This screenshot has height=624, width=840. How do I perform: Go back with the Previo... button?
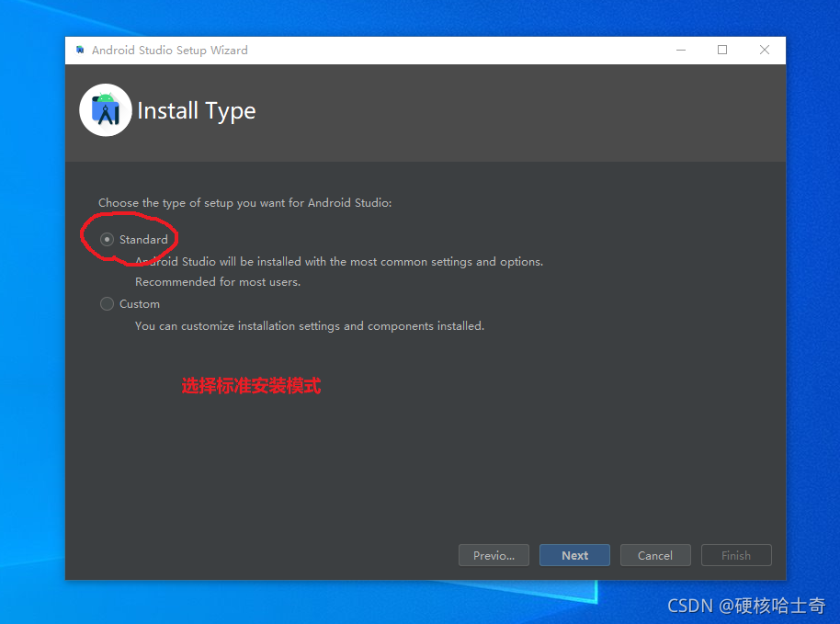coord(494,555)
